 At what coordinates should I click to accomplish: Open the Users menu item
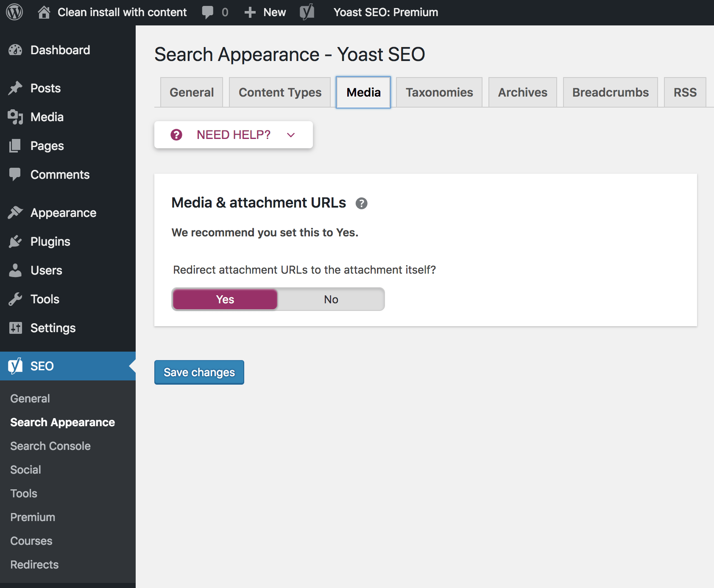coord(68,270)
